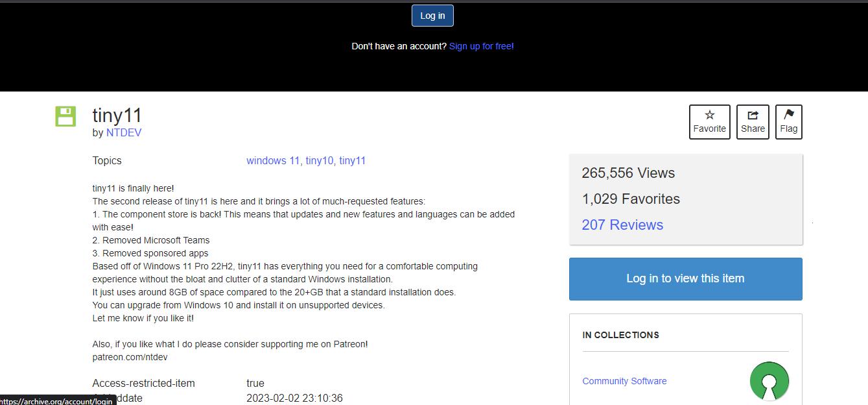The image size is (868, 405).
Task: Click the date value 2023-02-02 23:10:36
Action: (294, 398)
